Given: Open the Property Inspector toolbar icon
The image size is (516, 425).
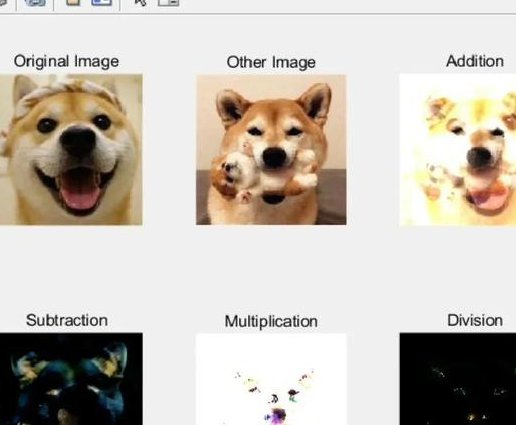Looking at the screenshot, I should pos(168,3).
